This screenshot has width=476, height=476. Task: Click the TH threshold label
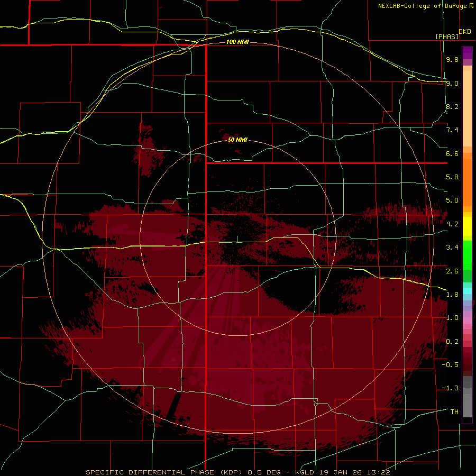click(454, 412)
